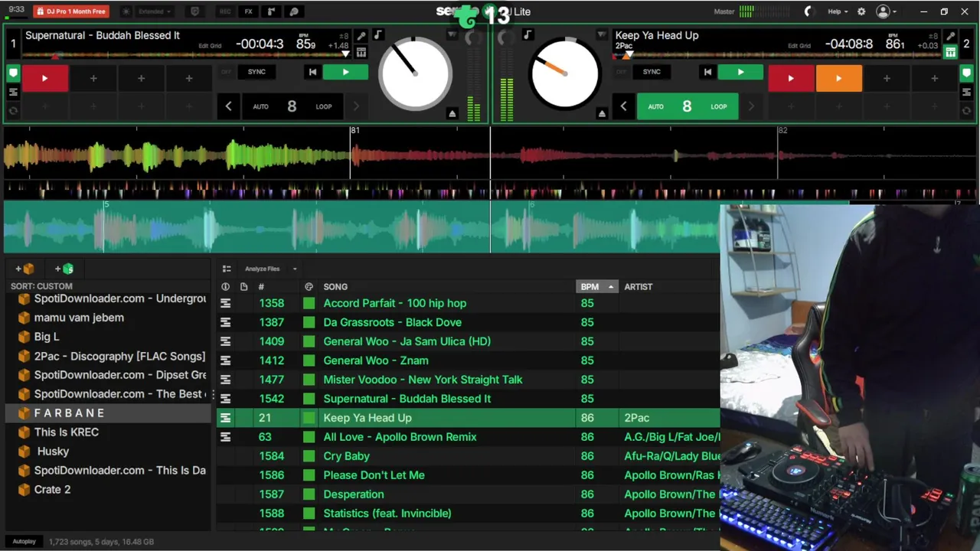Click the DJ Pro 1 Month Free offer

(x=71, y=11)
